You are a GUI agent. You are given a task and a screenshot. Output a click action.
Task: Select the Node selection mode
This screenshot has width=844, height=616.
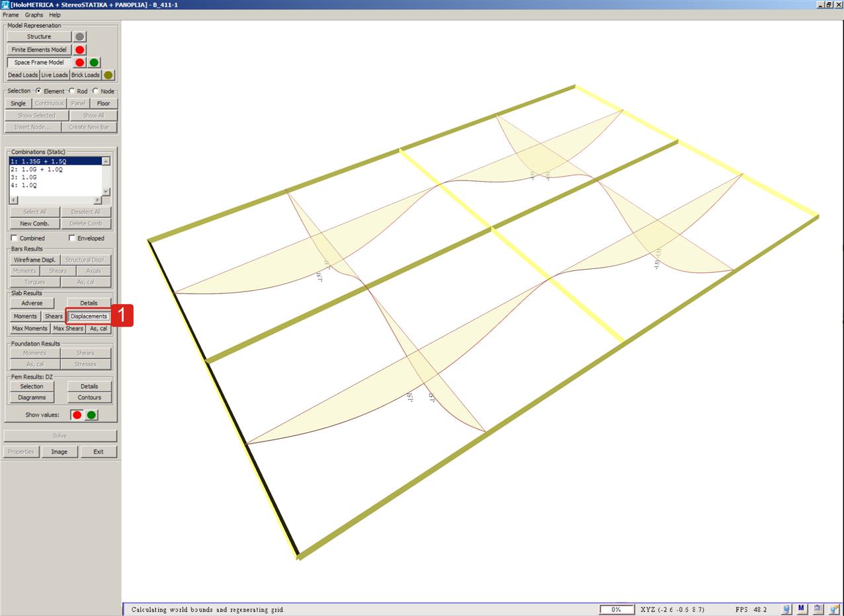(x=95, y=91)
